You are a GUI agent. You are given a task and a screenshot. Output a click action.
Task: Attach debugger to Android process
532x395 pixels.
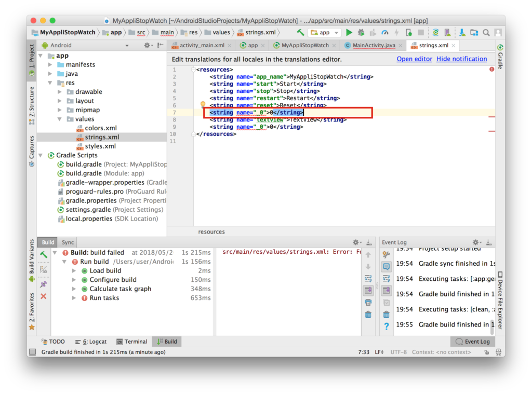pos(409,33)
